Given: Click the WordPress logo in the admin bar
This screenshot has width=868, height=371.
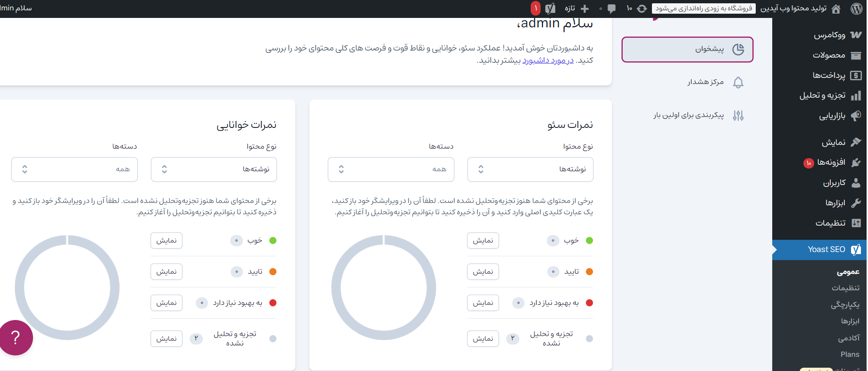Looking at the screenshot, I should pos(857,8).
